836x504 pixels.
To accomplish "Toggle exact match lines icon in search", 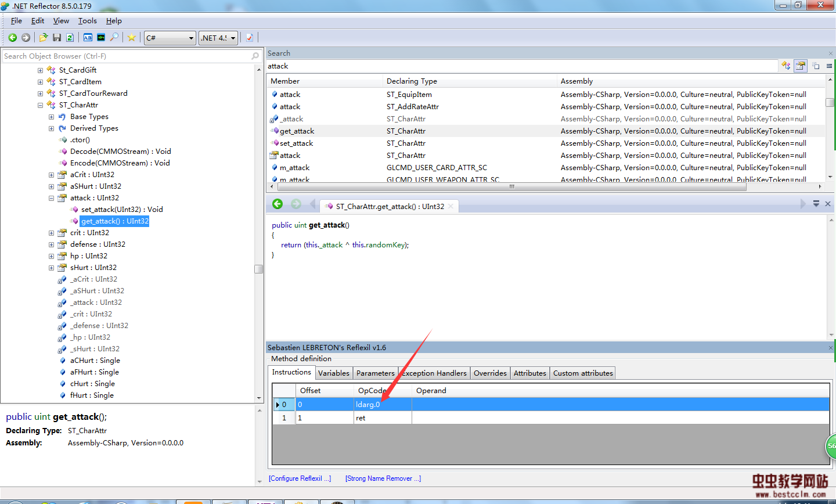I will click(830, 66).
